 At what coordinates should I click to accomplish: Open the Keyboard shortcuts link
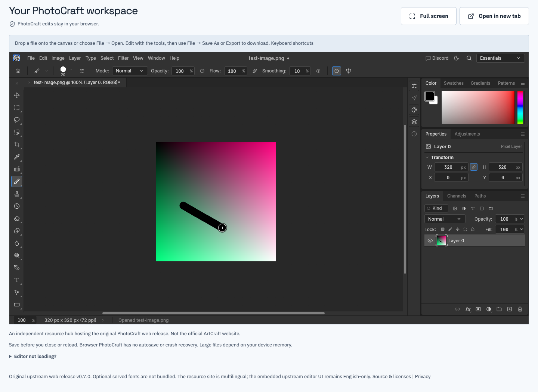coord(292,43)
